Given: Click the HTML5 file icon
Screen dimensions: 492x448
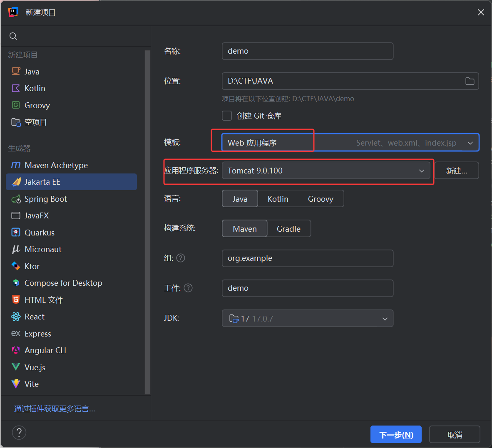Looking at the screenshot, I should pos(16,300).
